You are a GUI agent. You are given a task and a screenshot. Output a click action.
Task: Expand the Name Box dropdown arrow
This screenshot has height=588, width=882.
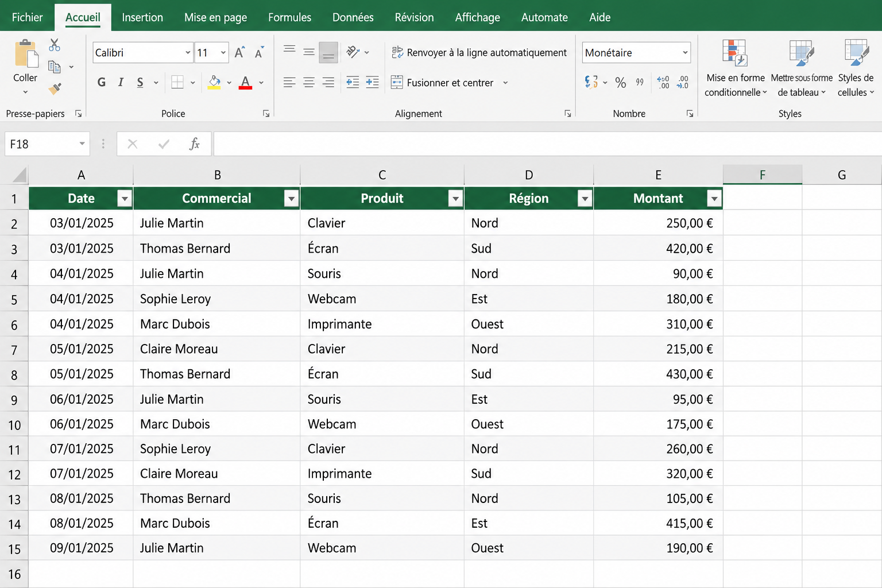point(82,144)
